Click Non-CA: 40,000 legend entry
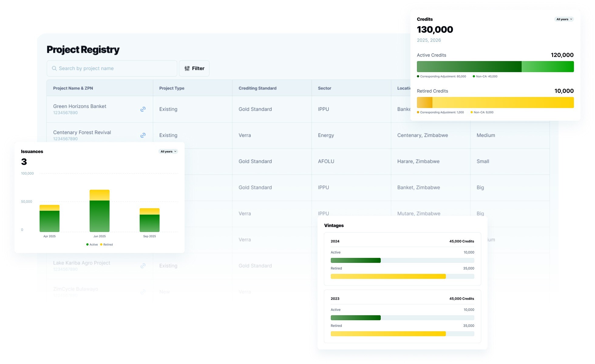The width and height of the screenshot is (595, 364). [485, 76]
